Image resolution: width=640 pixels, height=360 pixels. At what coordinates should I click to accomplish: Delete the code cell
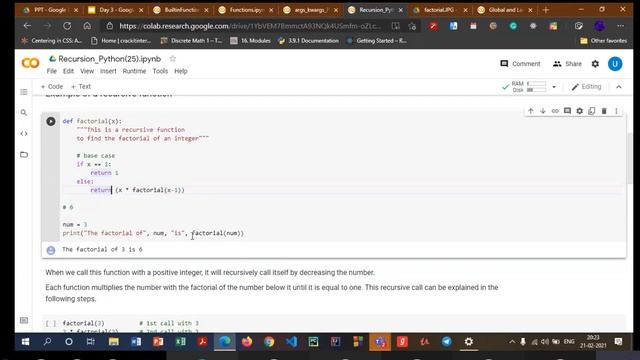(x=604, y=111)
